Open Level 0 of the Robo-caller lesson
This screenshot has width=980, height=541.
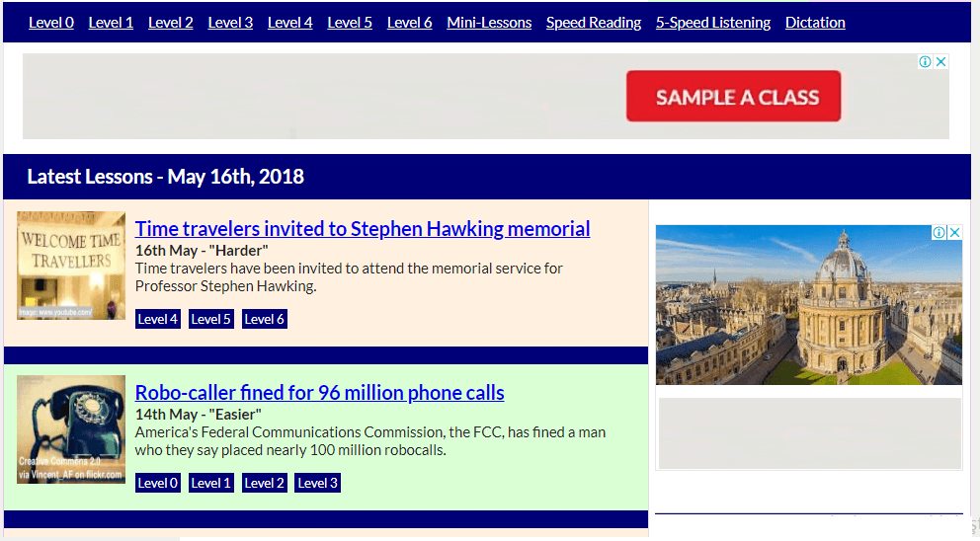[157, 483]
